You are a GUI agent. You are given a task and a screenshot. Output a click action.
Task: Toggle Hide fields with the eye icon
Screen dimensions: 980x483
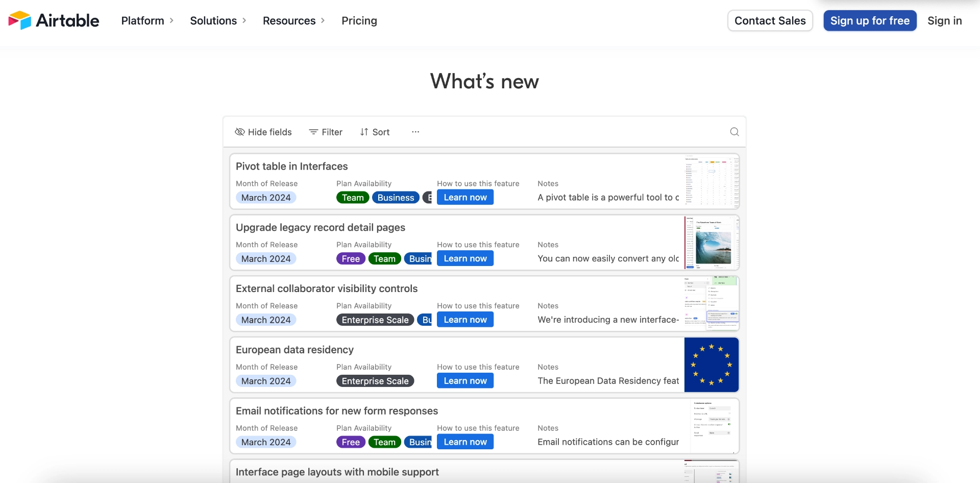263,132
